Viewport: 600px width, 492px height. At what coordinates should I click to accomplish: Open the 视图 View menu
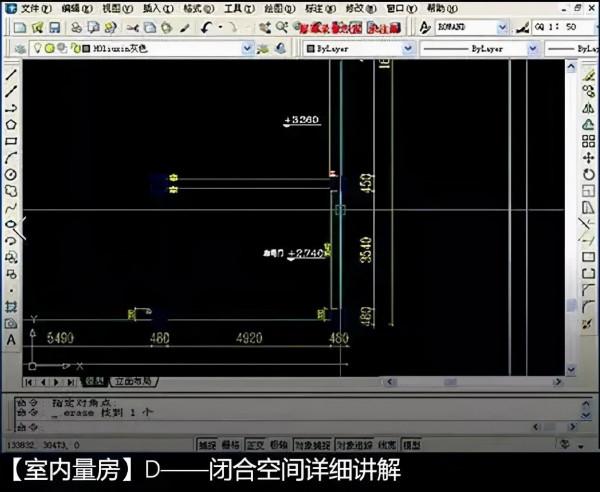coord(117,8)
